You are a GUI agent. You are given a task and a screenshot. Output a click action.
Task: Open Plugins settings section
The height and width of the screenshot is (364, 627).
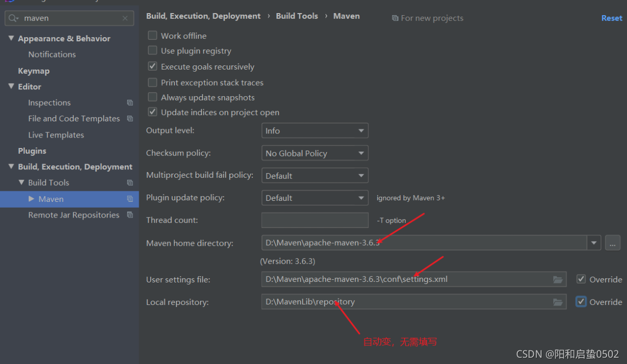[x=32, y=151]
